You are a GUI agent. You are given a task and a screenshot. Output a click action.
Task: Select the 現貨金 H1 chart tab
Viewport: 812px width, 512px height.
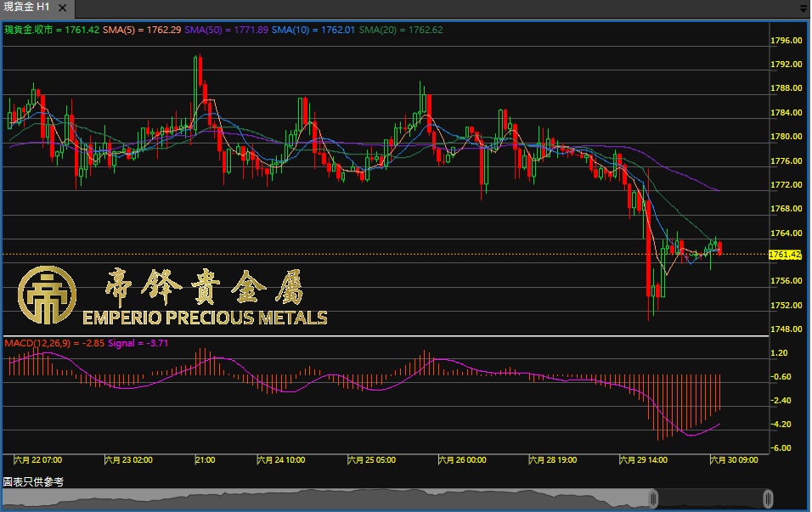point(29,7)
